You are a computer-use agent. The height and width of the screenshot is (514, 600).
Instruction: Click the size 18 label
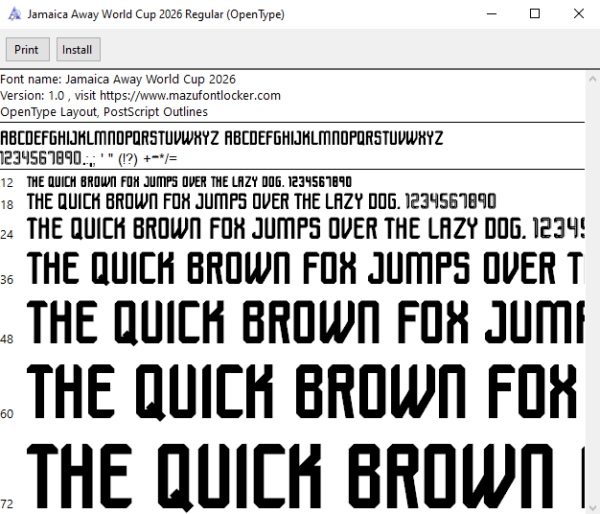[7, 205]
